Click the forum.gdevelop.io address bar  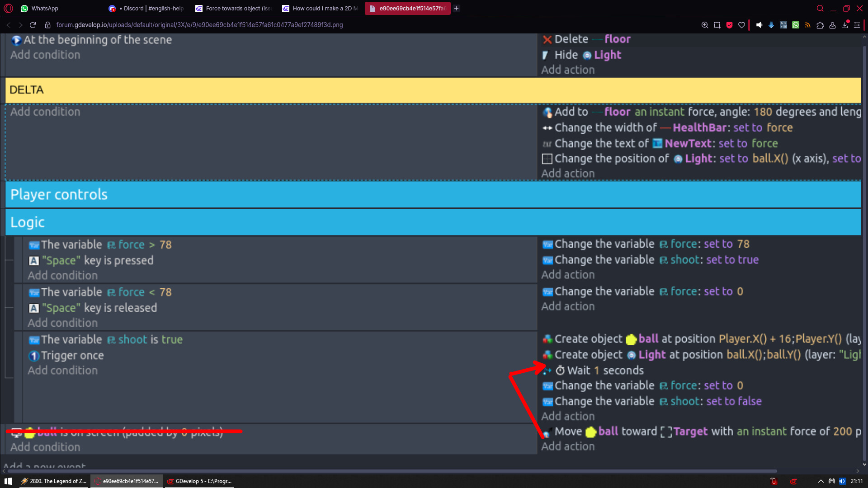(199, 25)
